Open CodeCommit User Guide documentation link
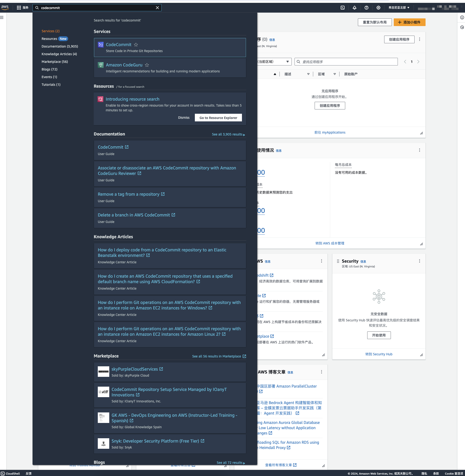This screenshot has height=476, width=465. coord(113,147)
